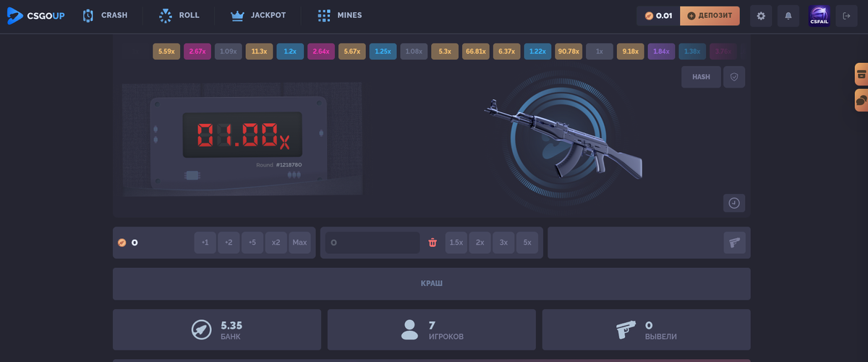The image size is (868, 362).
Task: Select the 1.08x history multiplier chip
Action: [414, 51]
